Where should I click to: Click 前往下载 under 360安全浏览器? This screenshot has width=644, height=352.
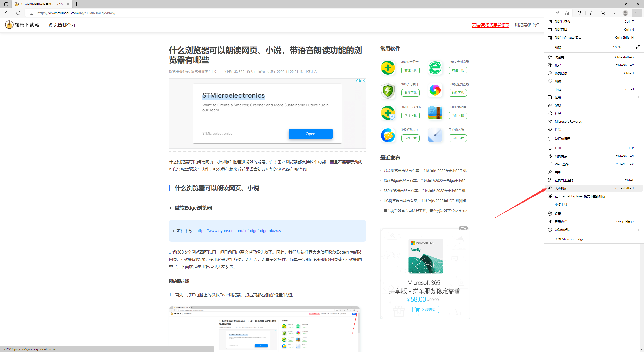pos(458,70)
